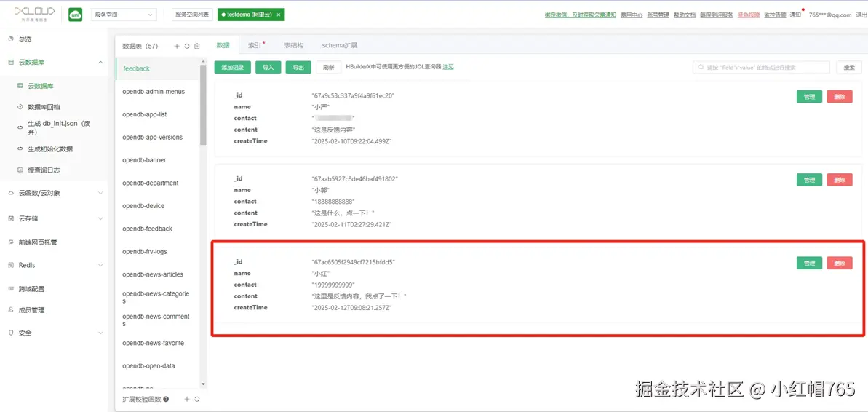
Task: Refresh the 扩展校验函数 list icon
Action: tap(196, 399)
